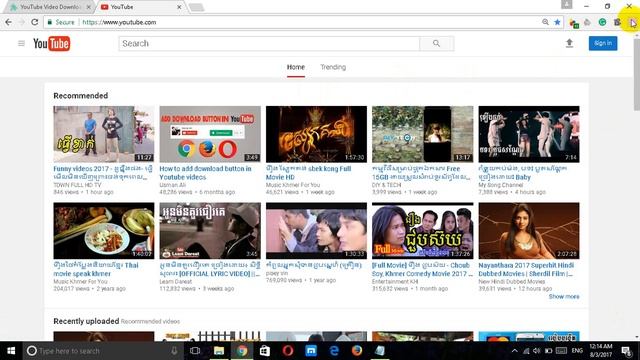The height and width of the screenshot is (360, 640).
Task: Open Music Khmer For You channel under Full Movie HD
Action: [x=293, y=185]
